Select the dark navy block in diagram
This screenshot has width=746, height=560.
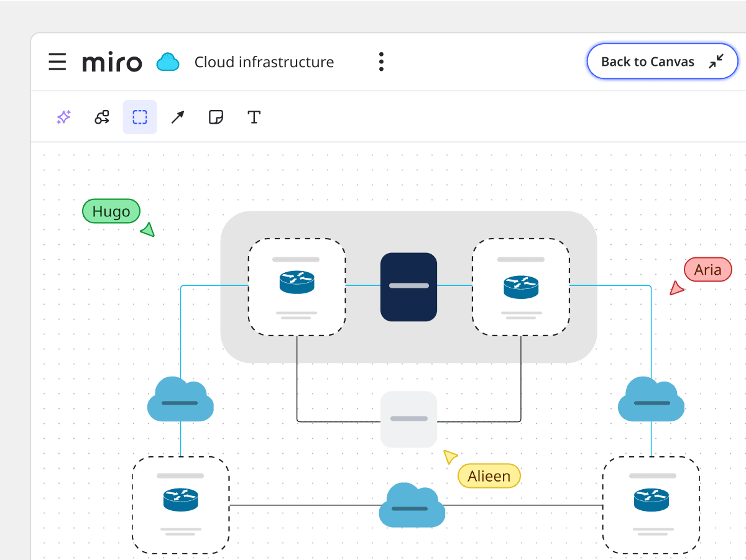pos(408,287)
